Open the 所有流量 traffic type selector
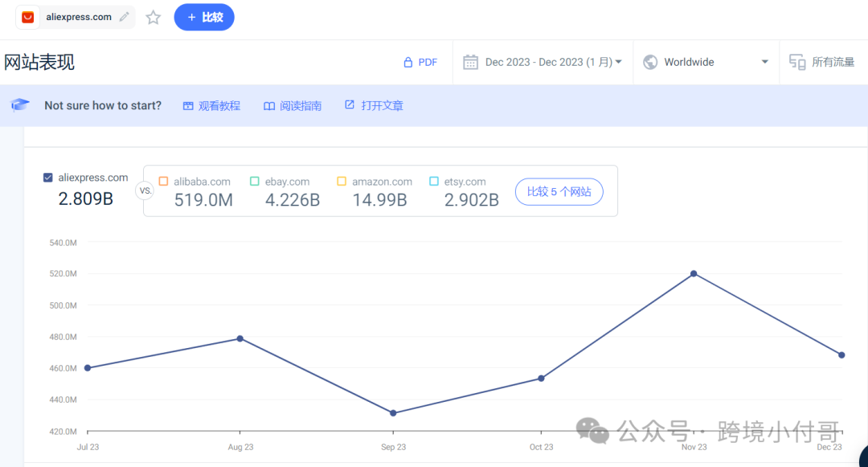 pos(833,62)
